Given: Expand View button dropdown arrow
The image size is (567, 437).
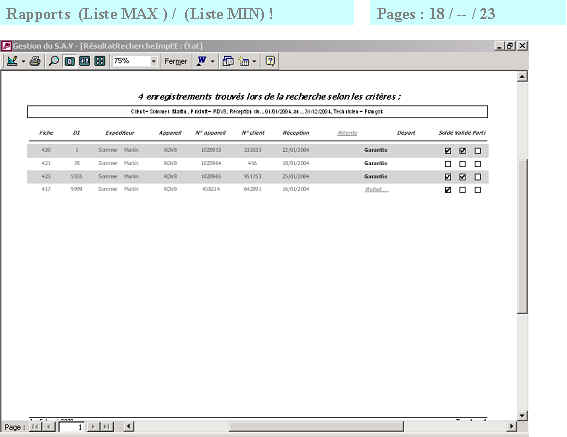Looking at the screenshot, I should pyautogui.click(x=24, y=61).
